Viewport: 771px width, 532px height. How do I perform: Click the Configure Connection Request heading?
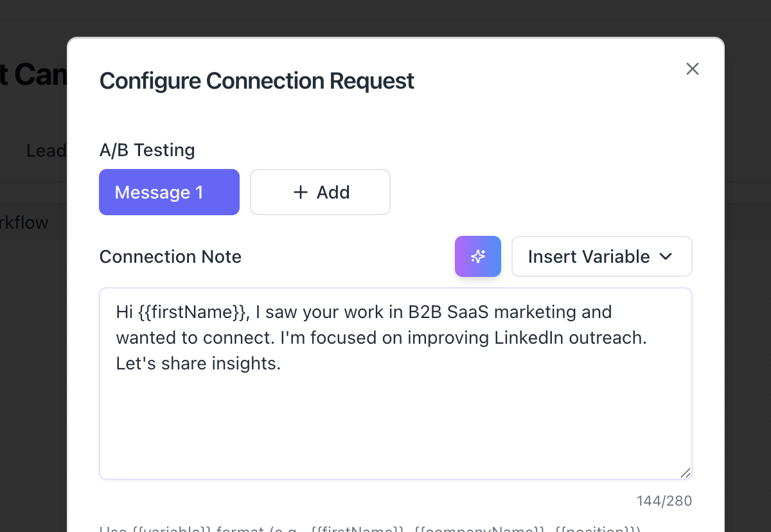(x=256, y=81)
